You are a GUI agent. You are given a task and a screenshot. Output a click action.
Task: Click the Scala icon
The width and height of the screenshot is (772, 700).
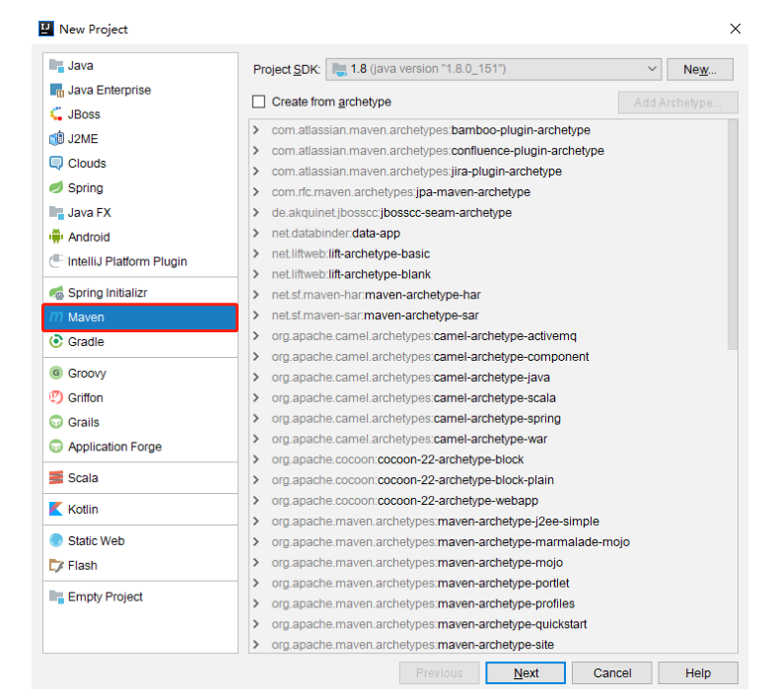coord(56,478)
